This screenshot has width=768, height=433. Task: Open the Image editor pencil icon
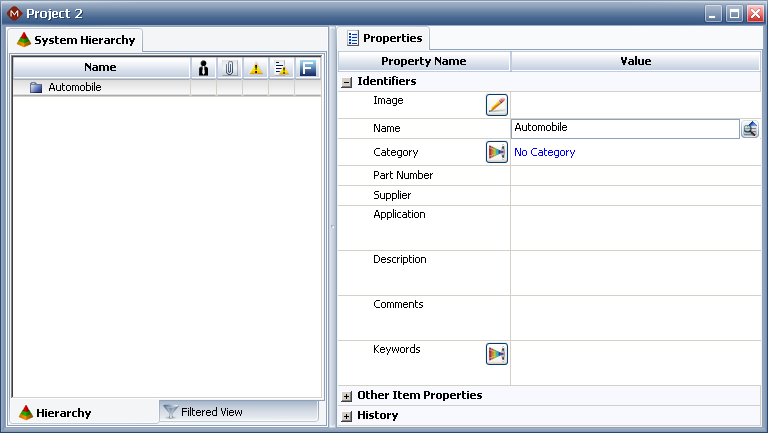[x=497, y=105]
